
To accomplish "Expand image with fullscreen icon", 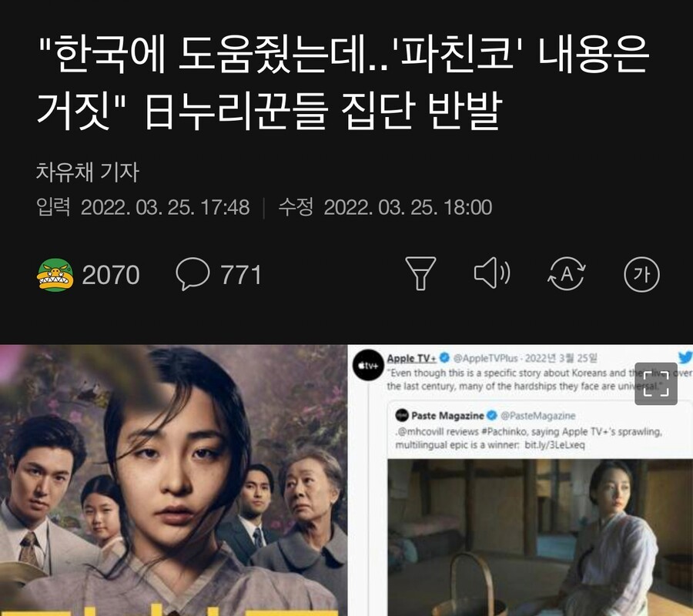I will tap(656, 383).
